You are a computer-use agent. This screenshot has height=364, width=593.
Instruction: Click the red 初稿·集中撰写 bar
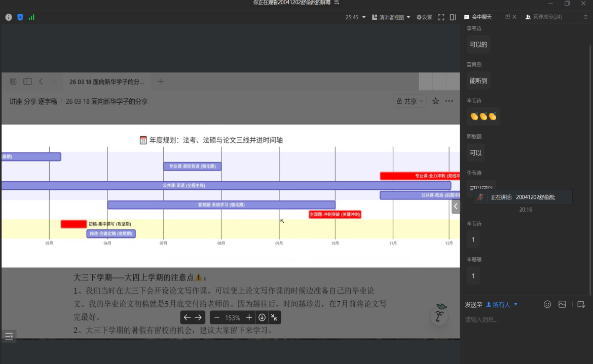point(73,224)
